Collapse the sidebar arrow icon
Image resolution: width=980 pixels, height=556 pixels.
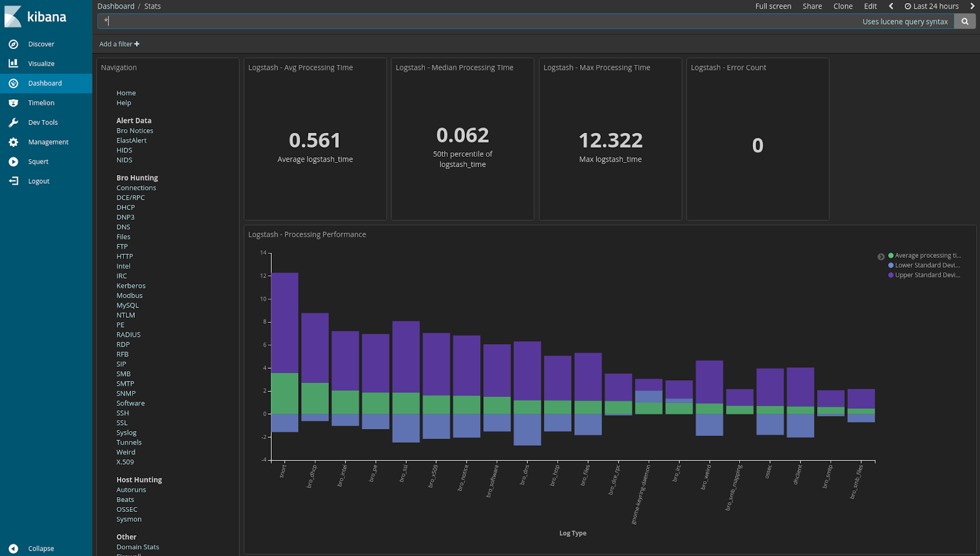coord(13,549)
